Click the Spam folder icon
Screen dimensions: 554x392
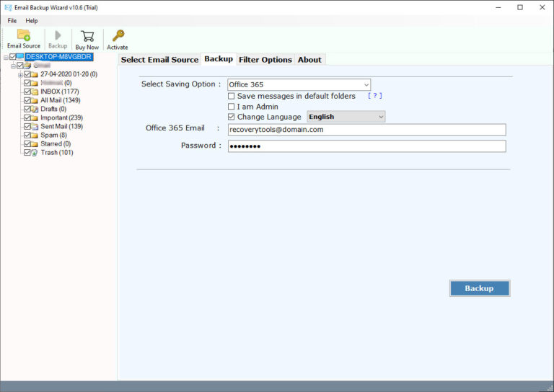pyautogui.click(x=35, y=135)
